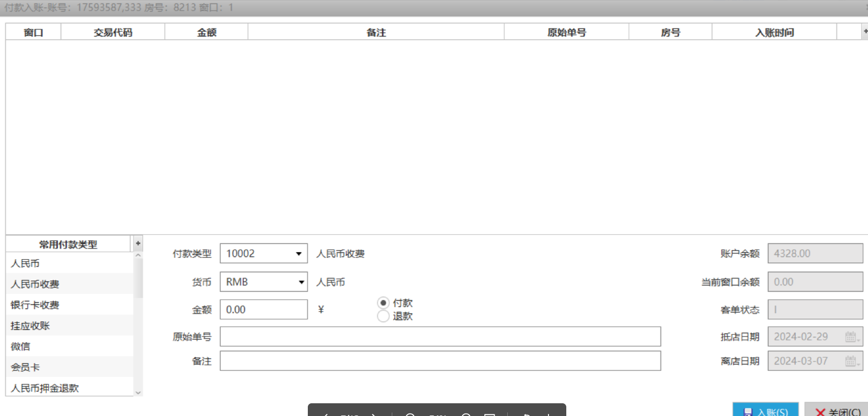Click the 入账(S) post button
The width and height of the screenshot is (868, 416).
pyautogui.click(x=766, y=410)
